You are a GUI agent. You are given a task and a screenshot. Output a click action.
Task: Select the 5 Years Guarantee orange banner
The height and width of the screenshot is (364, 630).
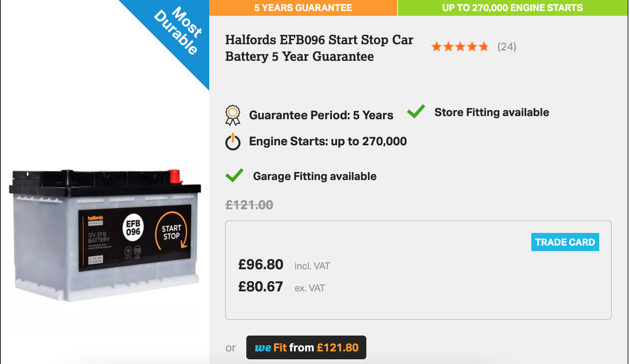[x=303, y=8]
